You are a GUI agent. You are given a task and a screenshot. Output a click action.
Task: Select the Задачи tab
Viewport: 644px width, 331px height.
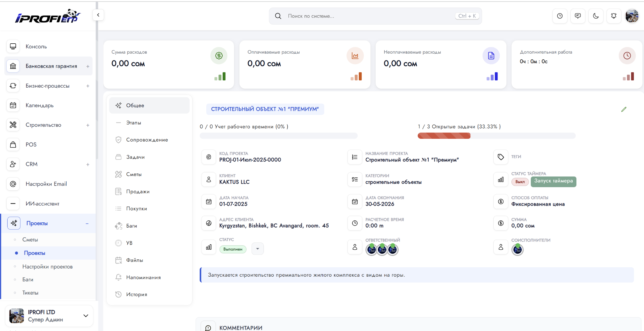tap(149, 157)
